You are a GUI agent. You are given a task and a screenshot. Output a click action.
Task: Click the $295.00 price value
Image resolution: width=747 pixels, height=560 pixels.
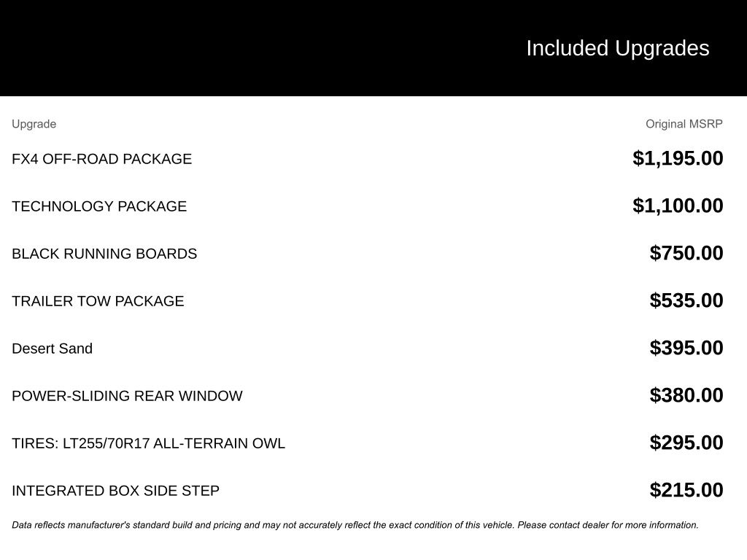686,443
